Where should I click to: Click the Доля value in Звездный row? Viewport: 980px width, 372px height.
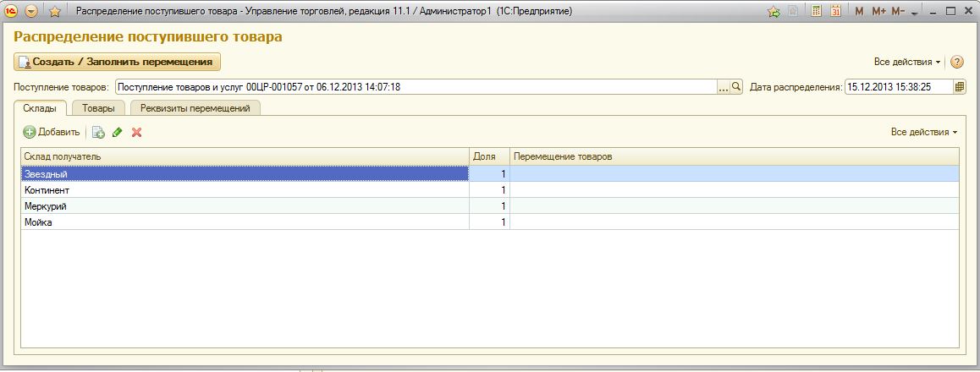click(489, 173)
